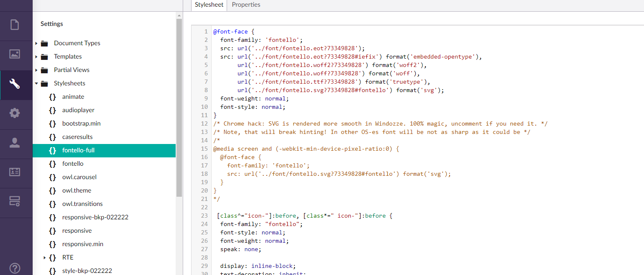Click the 'display: inline-block;' line
Screen dimensions: 644x275
click(x=258, y=266)
